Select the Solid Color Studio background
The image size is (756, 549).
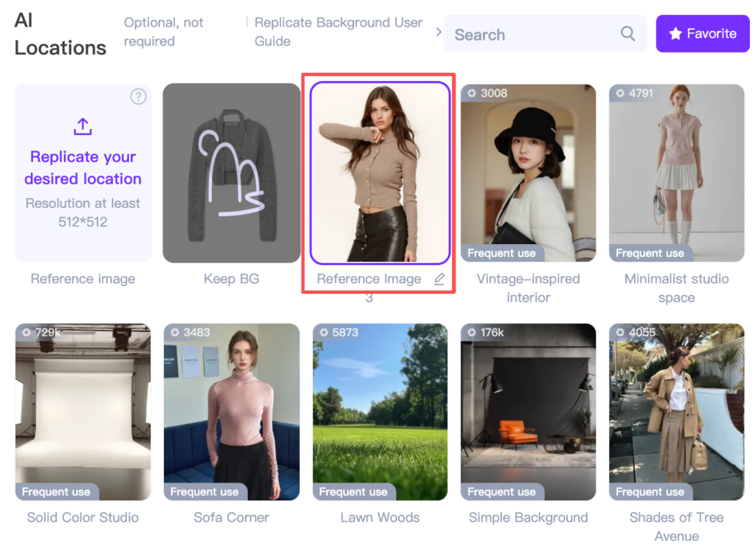click(83, 412)
